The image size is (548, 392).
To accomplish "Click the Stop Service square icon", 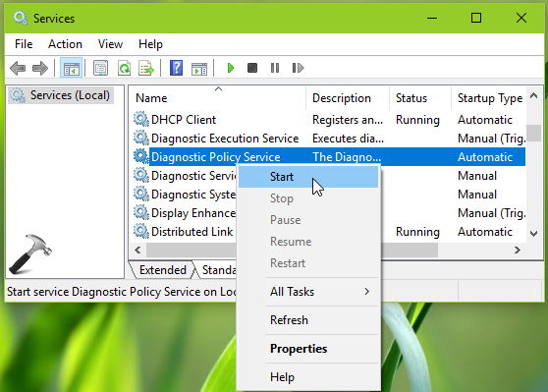I will [x=252, y=68].
